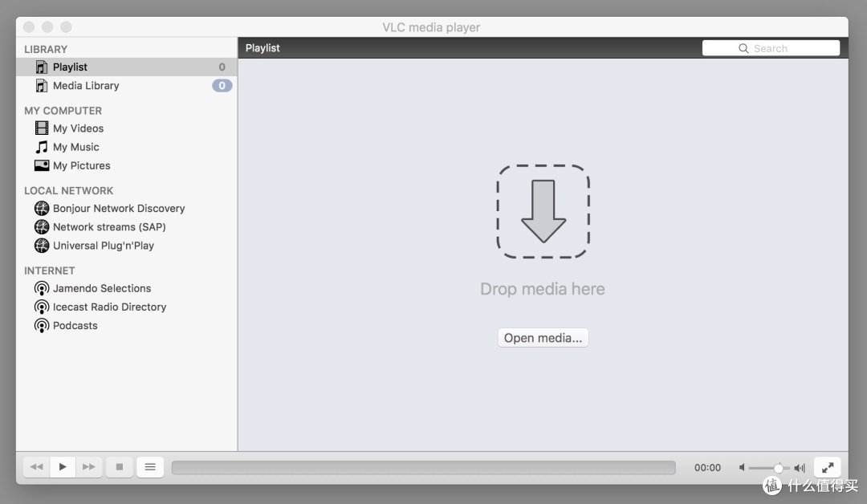Click the drop-media arrow box icon

(543, 211)
